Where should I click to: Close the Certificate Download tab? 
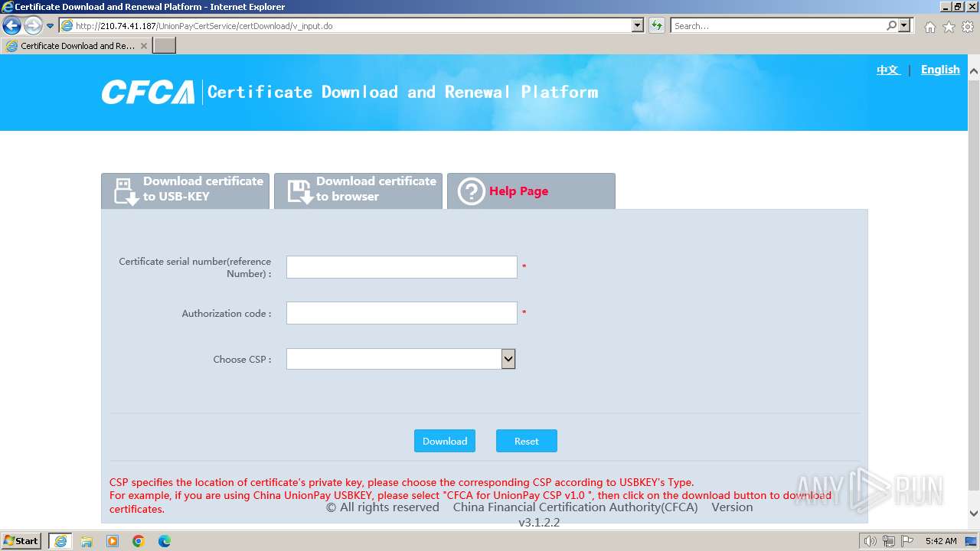144,46
